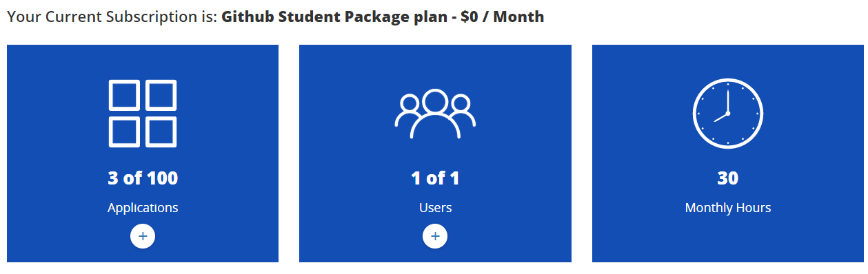Viewport: 868px width, 274px height.
Task: Click the Applications grid icon
Action: pos(143,114)
